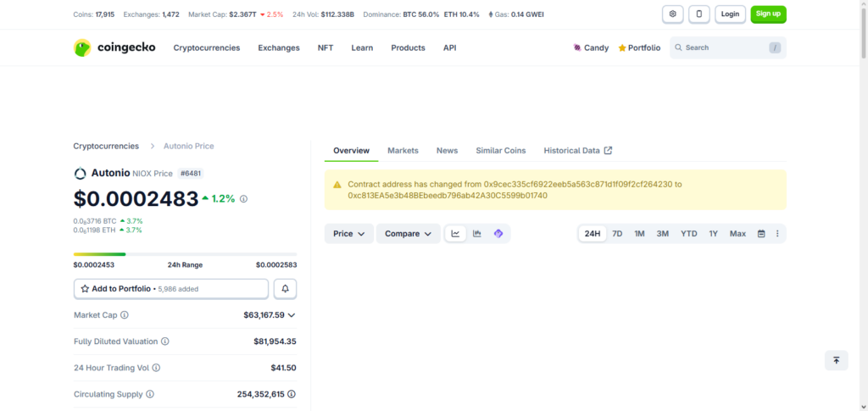868x411 pixels.
Task: Switch to the candlestick chart icon
Action: click(x=477, y=234)
